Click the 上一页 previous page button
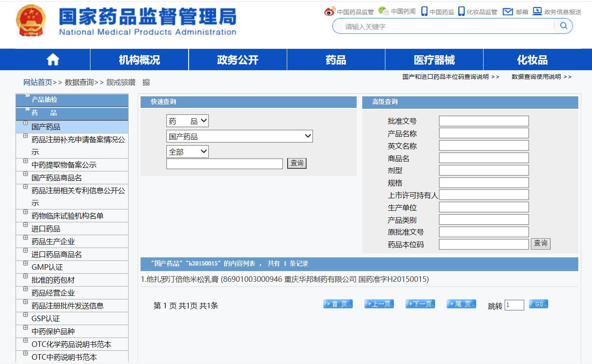Image resolution: width=592 pixels, height=364 pixels. pyautogui.click(x=379, y=304)
